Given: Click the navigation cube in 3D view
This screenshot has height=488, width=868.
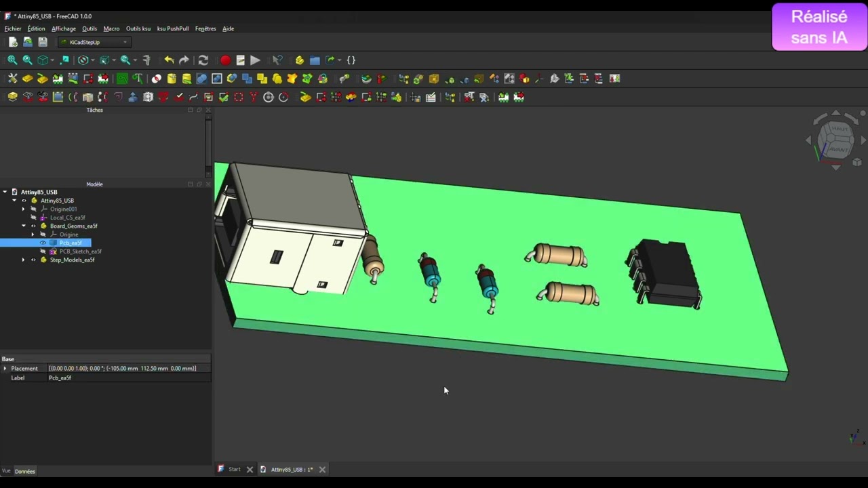Looking at the screenshot, I should click(836, 139).
